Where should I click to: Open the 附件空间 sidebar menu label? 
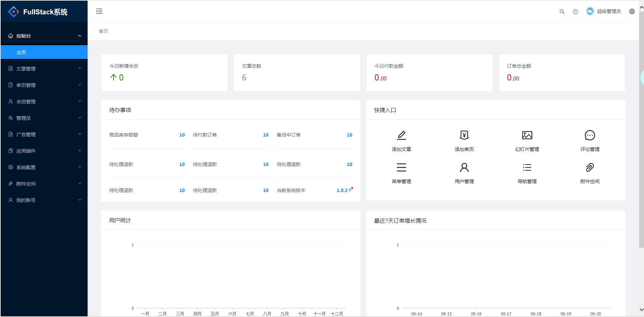pyautogui.click(x=26, y=184)
